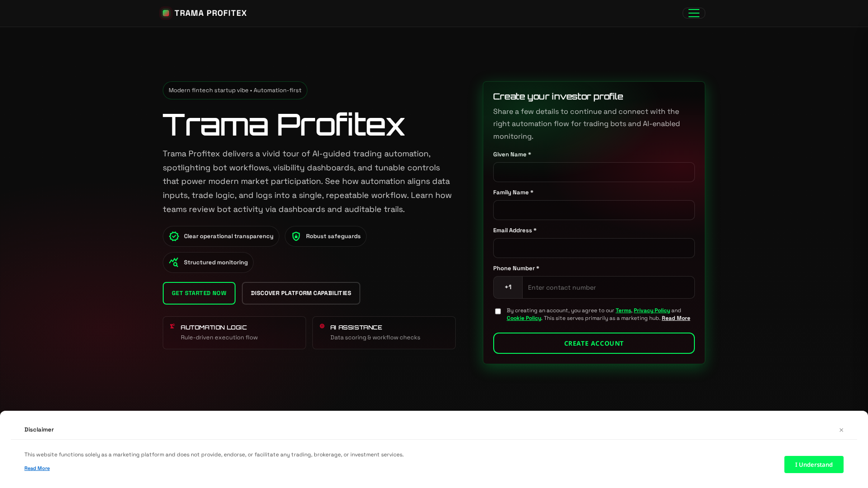This screenshot has height=488, width=868.
Task: Dismiss the Disclaimer with the X icon
Action: tap(841, 430)
